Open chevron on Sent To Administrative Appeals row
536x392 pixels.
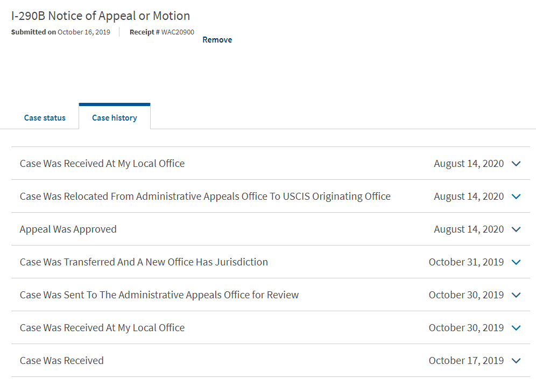(516, 295)
